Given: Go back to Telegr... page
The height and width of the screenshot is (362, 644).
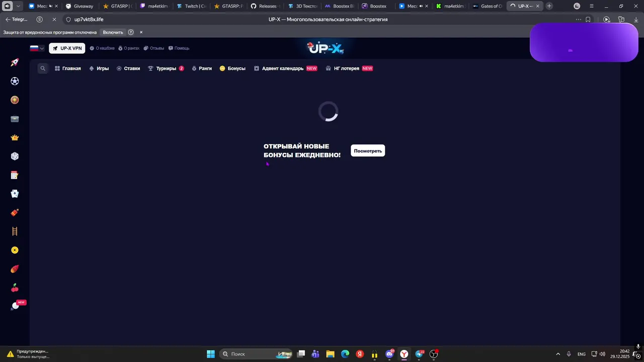Looking at the screenshot, I should tap(16, 20).
